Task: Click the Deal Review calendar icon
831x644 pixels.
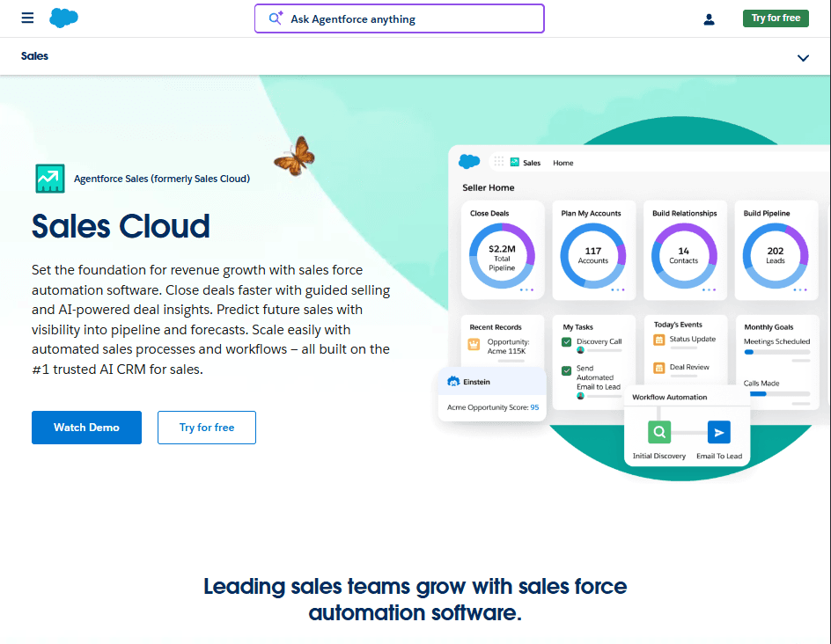Action: pos(658,368)
